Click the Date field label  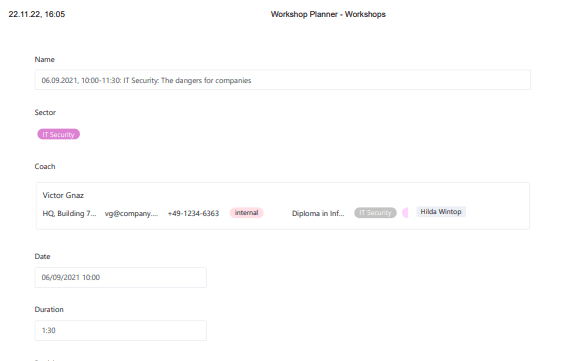(x=42, y=256)
